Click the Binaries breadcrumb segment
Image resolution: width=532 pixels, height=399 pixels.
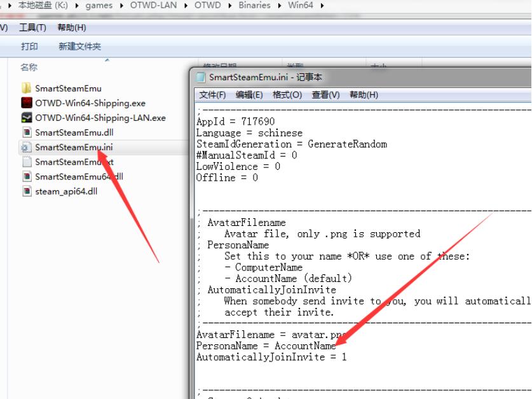tap(254, 6)
